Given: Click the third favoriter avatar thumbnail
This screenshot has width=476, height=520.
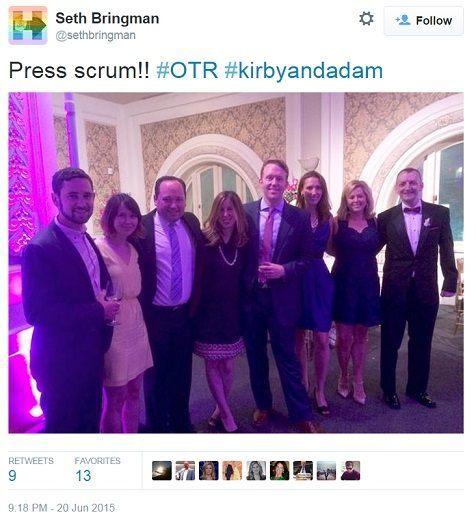Looking at the screenshot, I should point(209,471).
